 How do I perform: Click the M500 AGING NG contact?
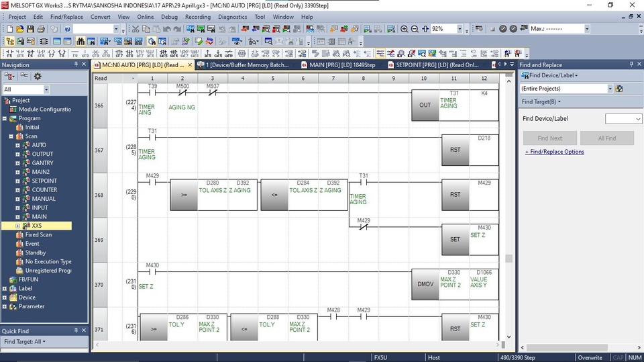[182, 93]
